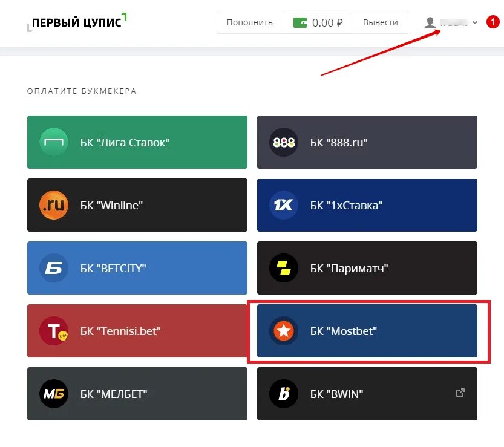Choose the БК BWIN tile
This screenshot has height=447, width=504.
[367, 394]
